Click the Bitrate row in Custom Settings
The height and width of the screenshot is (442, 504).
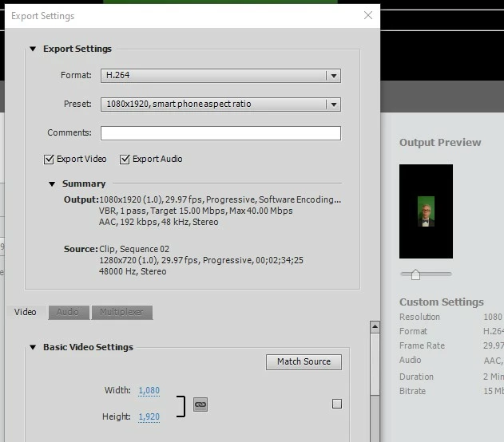coord(451,391)
